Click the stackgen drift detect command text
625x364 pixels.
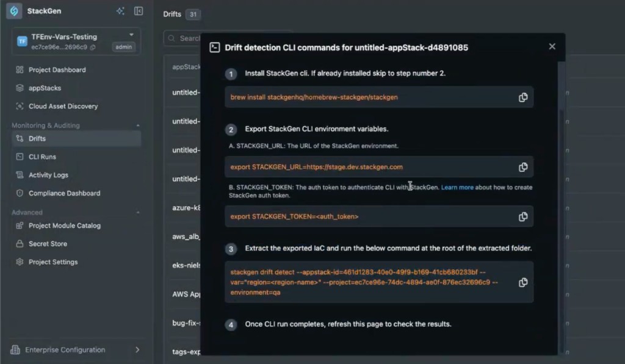364,282
